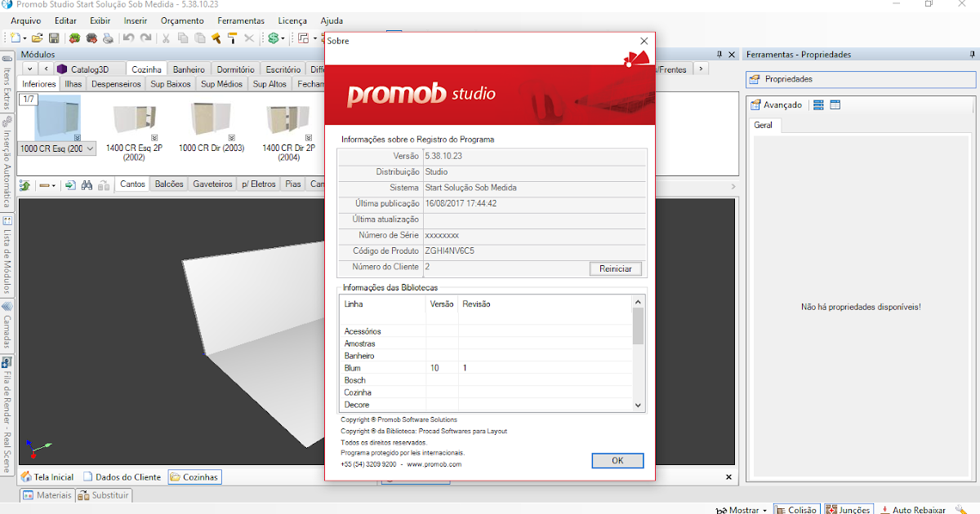Open the Cozinhas bottom tab
Viewport: 980px width, 514px height.
point(195,477)
